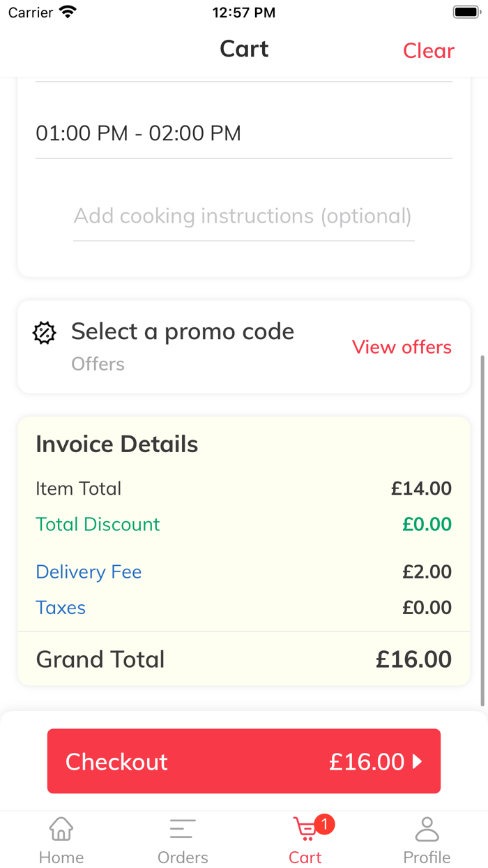Tap the battery indicator in status bar
Image resolution: width=488 pixels, height=868 pixels.
tap(465, 12)
